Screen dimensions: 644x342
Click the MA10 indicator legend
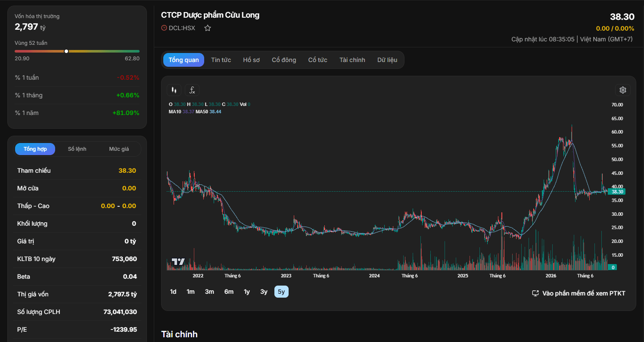[x=181, y=112]
